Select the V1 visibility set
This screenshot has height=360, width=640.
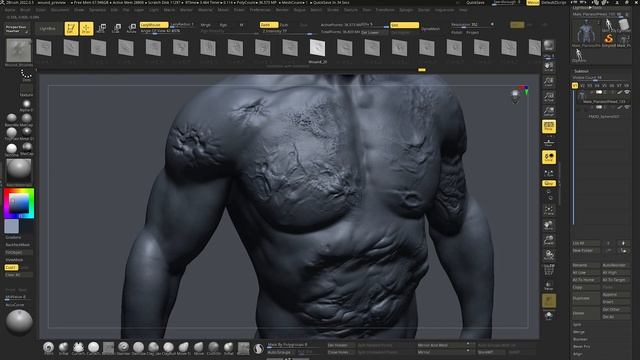click(x=575, y=85)
